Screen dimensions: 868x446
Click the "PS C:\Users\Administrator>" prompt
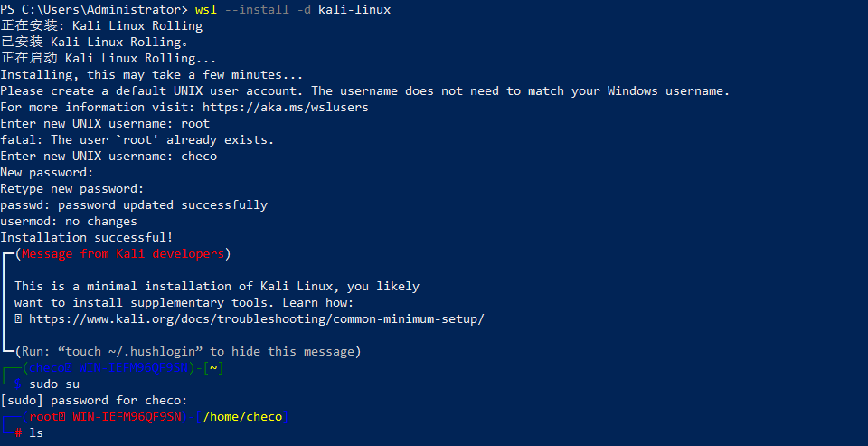click(x=94, y=9)
